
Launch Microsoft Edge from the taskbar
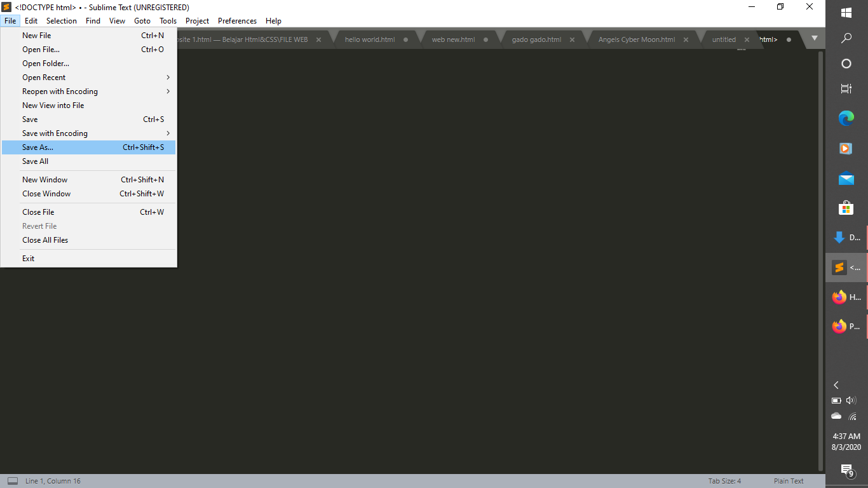tap(846, 118)
